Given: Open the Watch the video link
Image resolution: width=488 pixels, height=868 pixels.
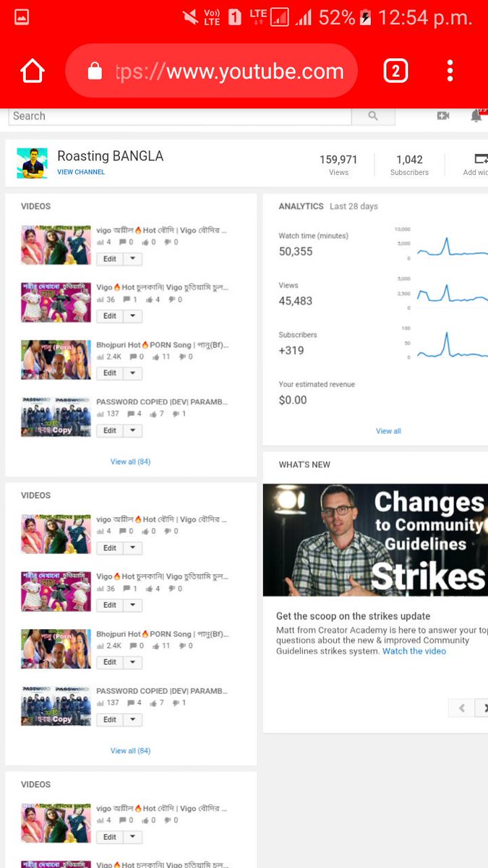Looking at the screenshot, I should click(414, 651).
